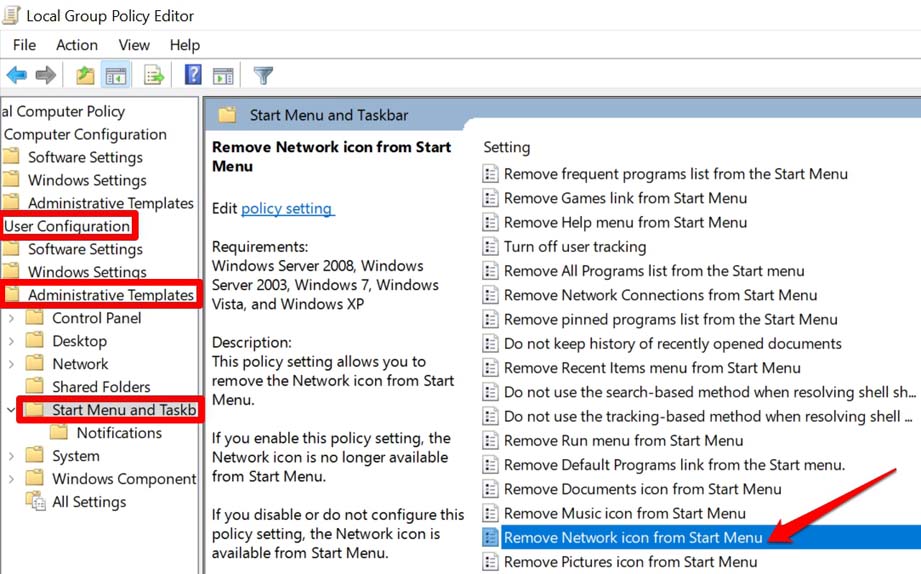The image size is (921, 574).
Task: Click the Up One Level folder icon
Action: 85,75
